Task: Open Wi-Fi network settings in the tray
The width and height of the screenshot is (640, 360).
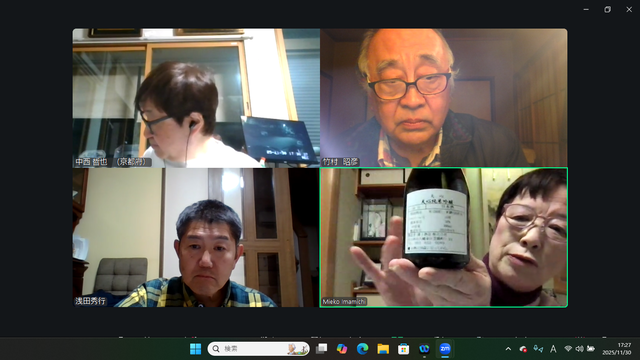Action: click(568, 349)
